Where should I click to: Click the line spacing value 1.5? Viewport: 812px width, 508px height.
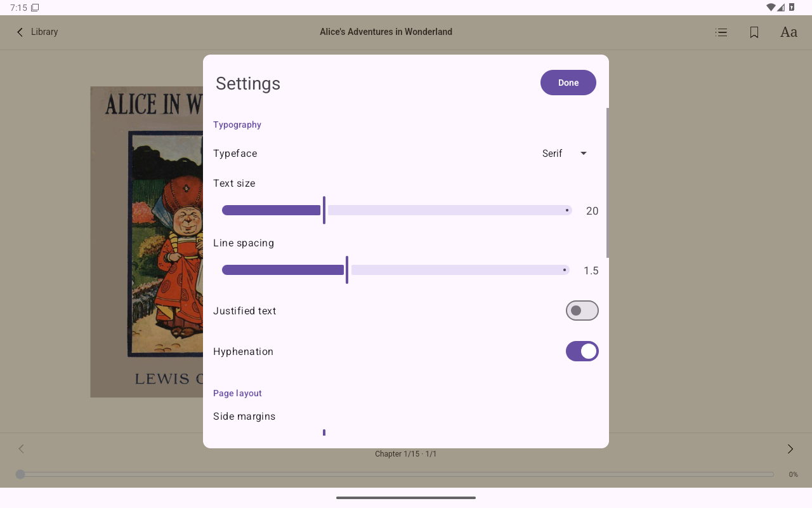click(591, 271)
